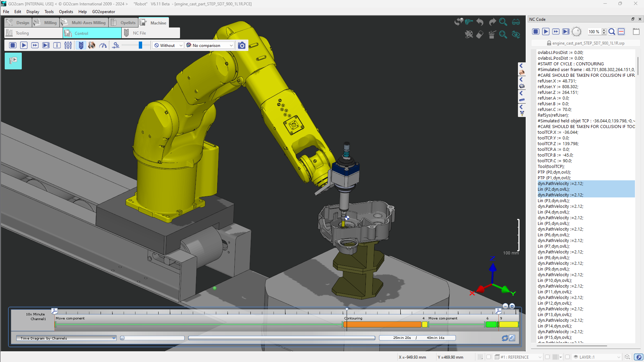Open the Without dropdown
The image size is (644, 362).
pyautogui.click(x=169, y=45)
